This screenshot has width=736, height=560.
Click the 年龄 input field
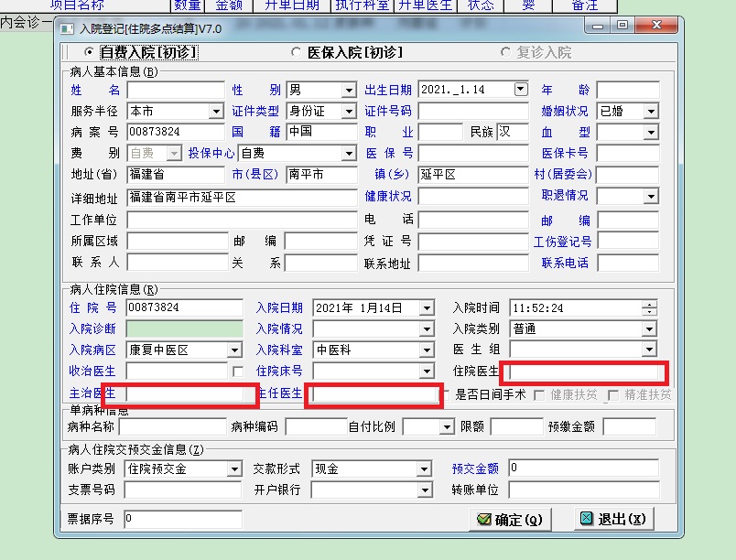pos(628,90)
